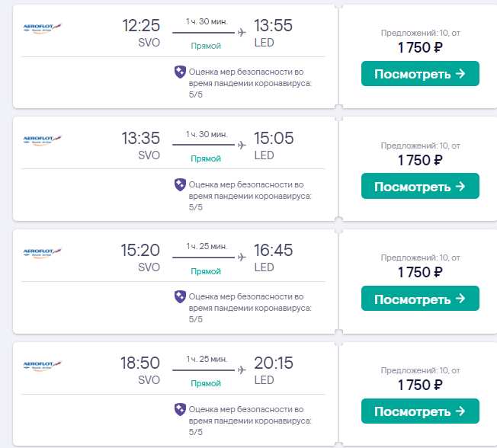Click airplane icon on the 18:50 flight route
The height and width of the screenshot is (448, 497).
click(x=242, y=370)
